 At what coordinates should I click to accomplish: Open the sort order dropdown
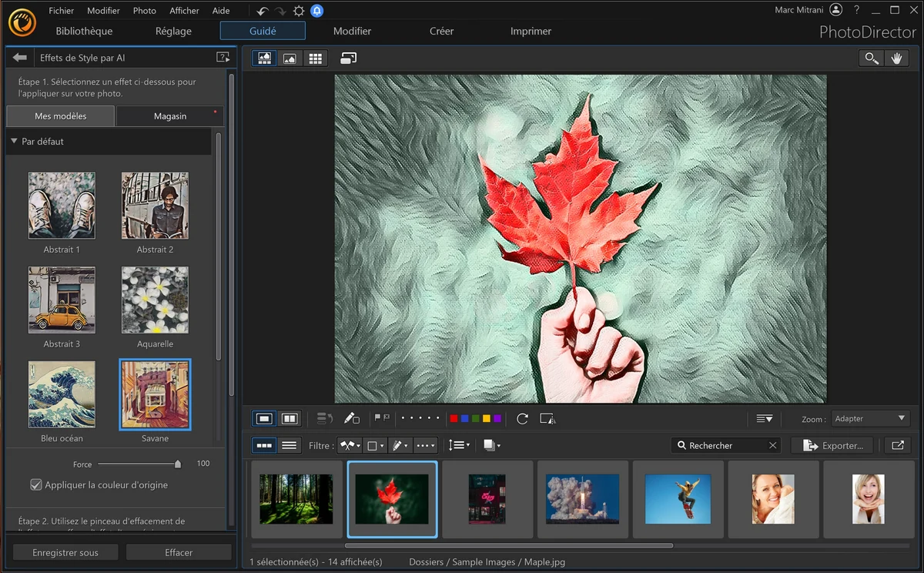click(x=459, y=445)
